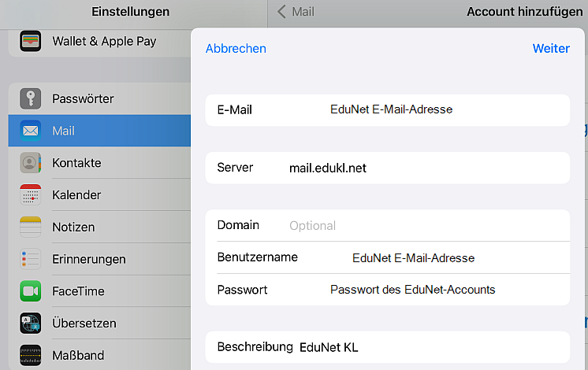The height and width of the screenshot is (370, 588).
Task: Tap the Passwörter key icon
Action: [x=31, y=99]
